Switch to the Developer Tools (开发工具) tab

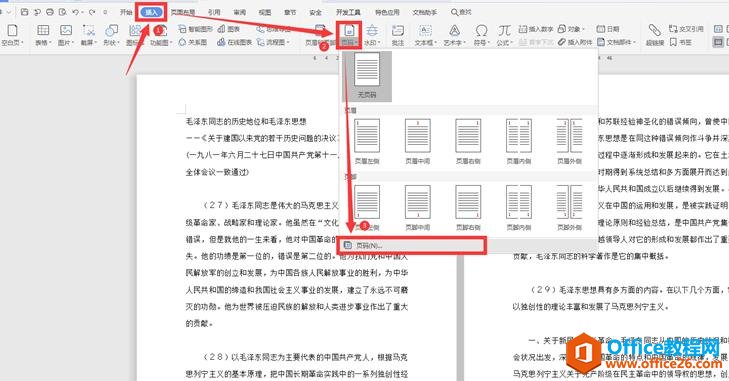click(x=348, y=12)
